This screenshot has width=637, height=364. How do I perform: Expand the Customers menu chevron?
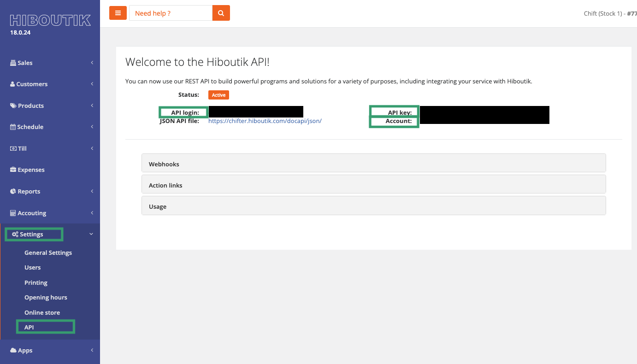[92, 84]
